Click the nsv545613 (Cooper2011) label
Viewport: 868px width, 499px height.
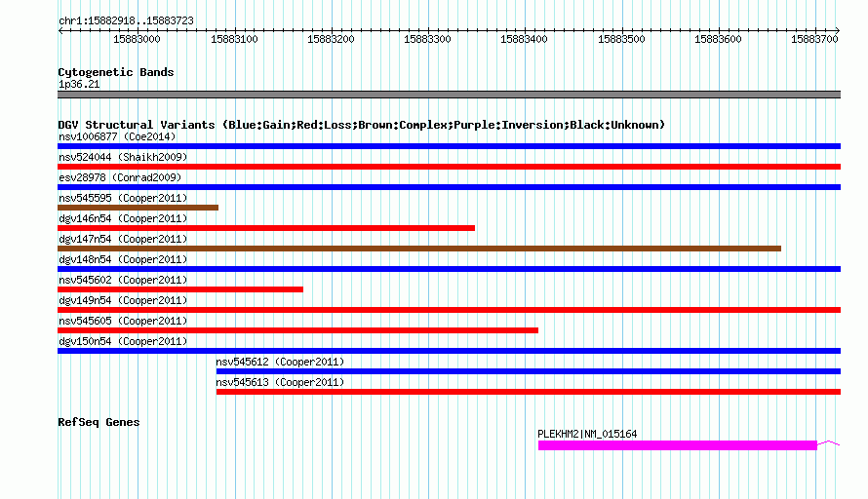[x=280, y=382]
